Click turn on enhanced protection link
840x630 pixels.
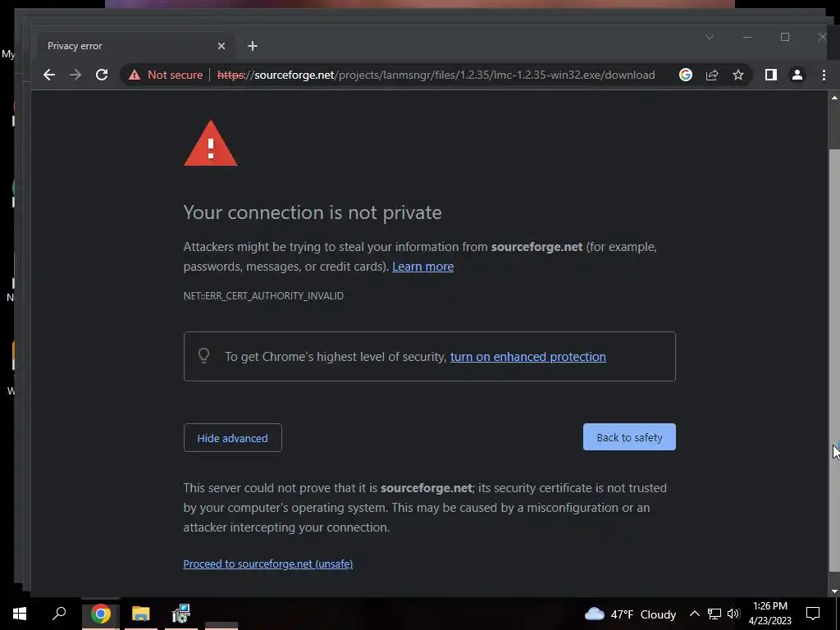527,357
